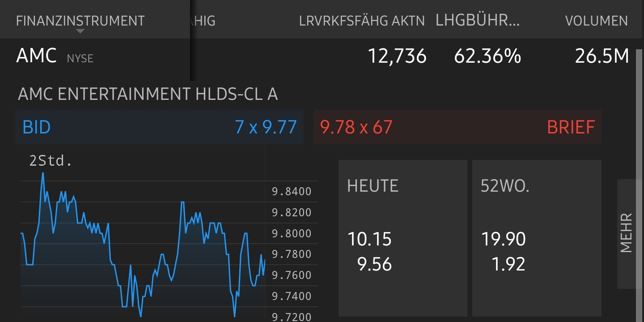Image resolution: width=644 pixels, height=322 pixels.
Task: Click the sort arrow under FINANZINSTRUMENT
Action: (80, 31)
